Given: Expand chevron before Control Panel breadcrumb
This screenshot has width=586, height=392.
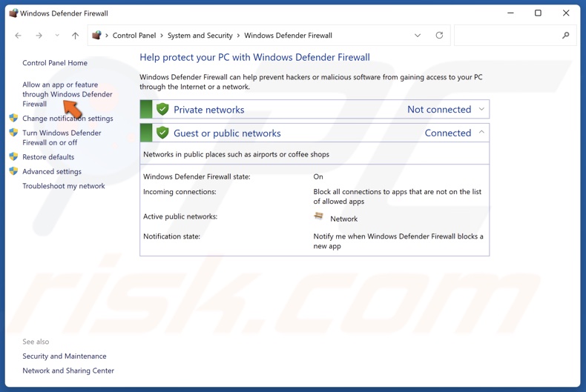Looking at the screenshot, I should coord(107,36).
